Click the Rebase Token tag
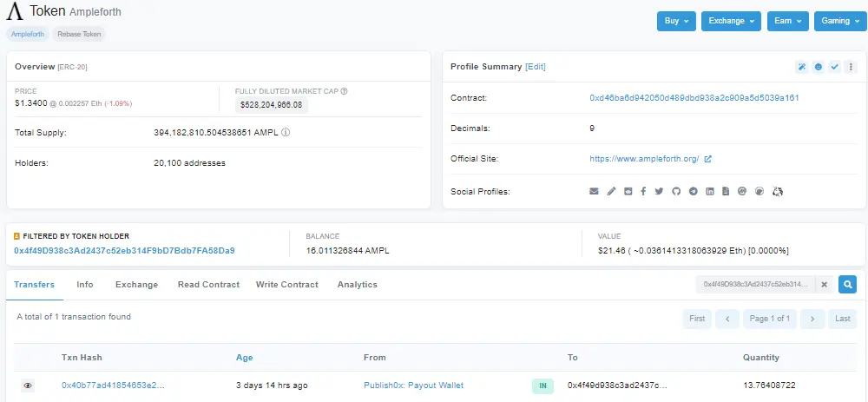Screen dimensions: 868x402 [79, 34]
